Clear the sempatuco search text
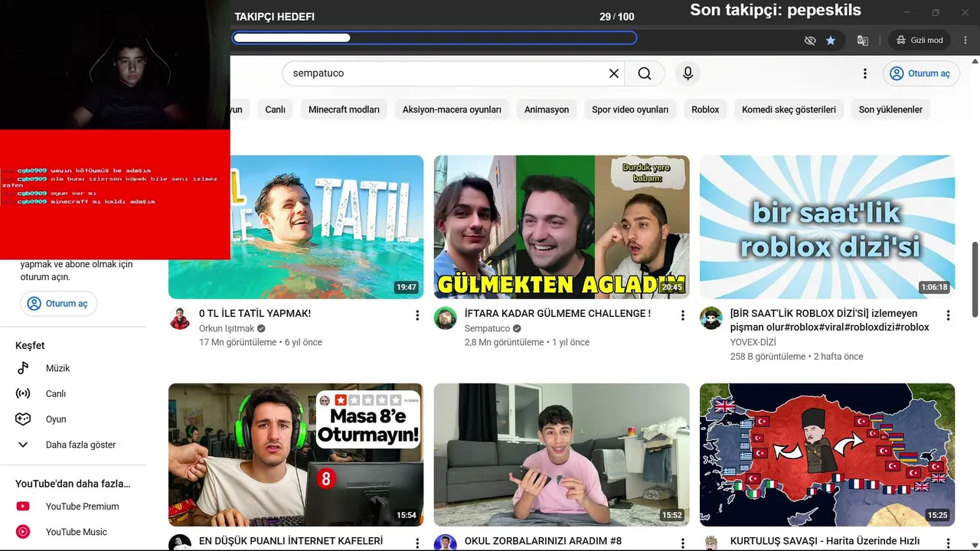 614,73
